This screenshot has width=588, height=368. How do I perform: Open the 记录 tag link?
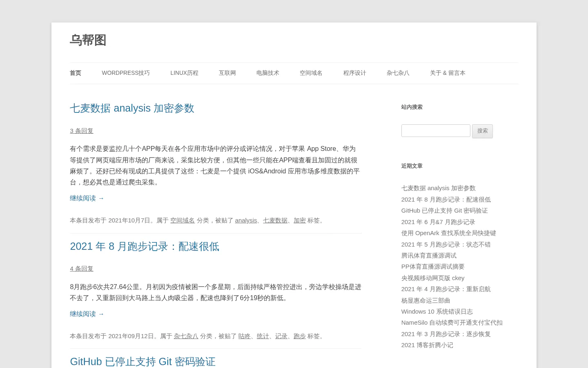(x=281, y=336)
